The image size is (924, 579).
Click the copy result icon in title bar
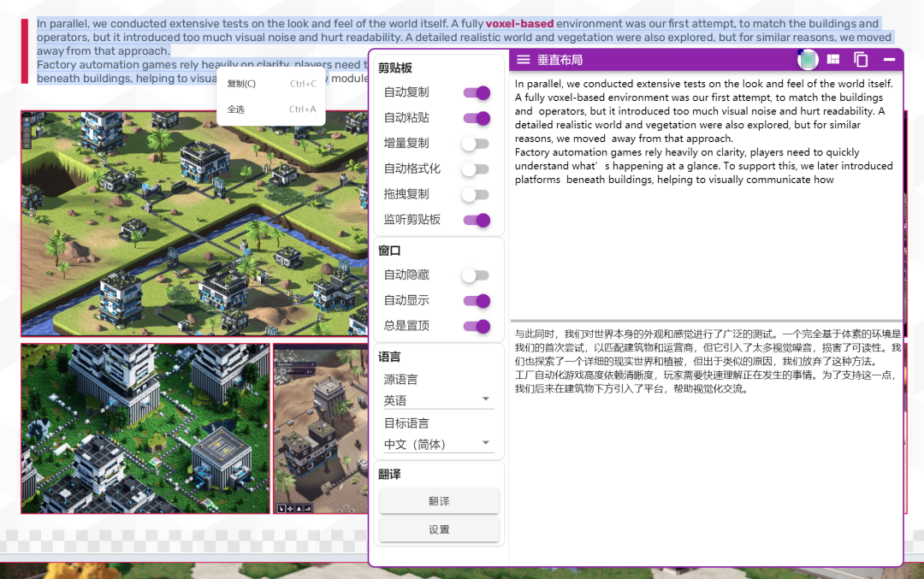pos(861,60)
